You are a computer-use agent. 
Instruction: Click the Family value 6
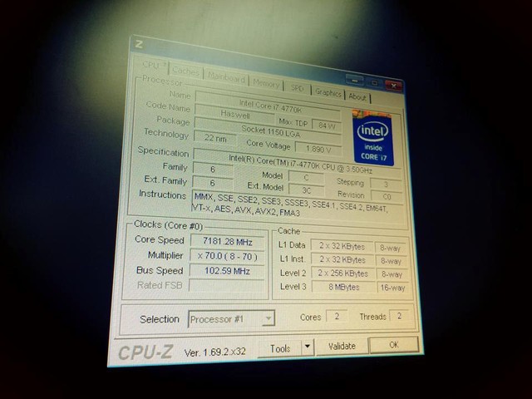(x=213, y=170)
